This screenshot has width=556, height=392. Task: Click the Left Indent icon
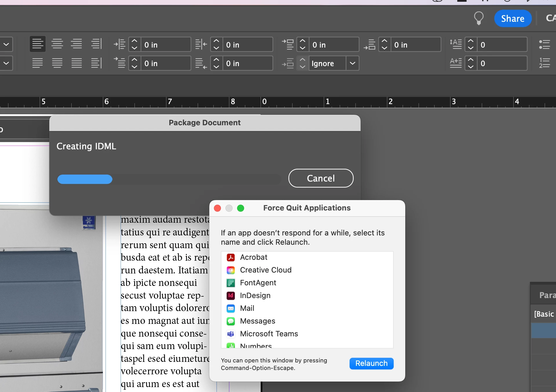tap(119, 44)
